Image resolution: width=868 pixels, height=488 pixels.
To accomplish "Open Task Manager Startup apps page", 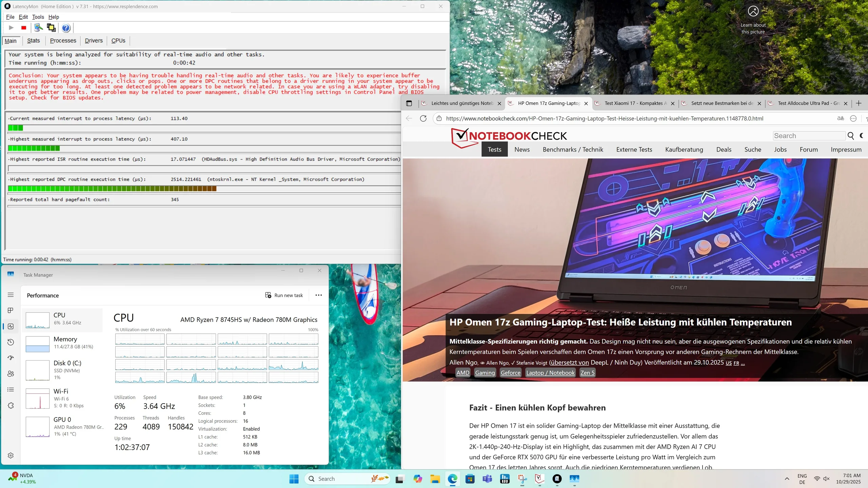I will [11, 358].
